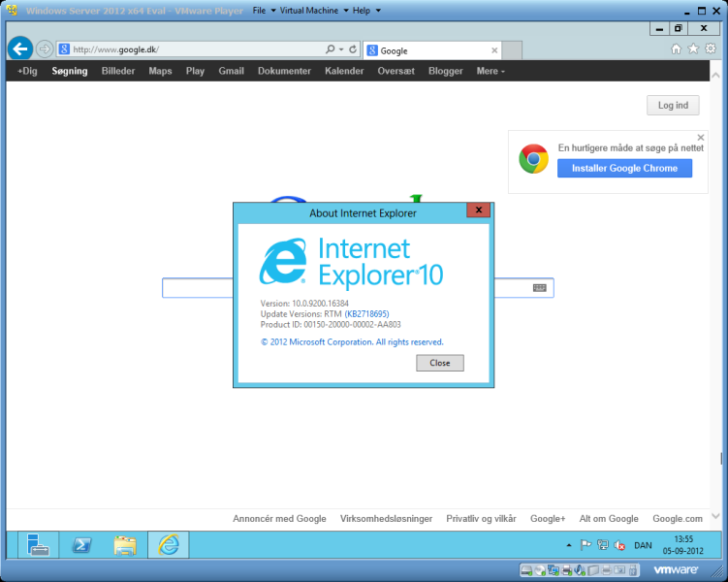Open Alt om Google footer link
The image size is (728, 582).
point(609,518)
